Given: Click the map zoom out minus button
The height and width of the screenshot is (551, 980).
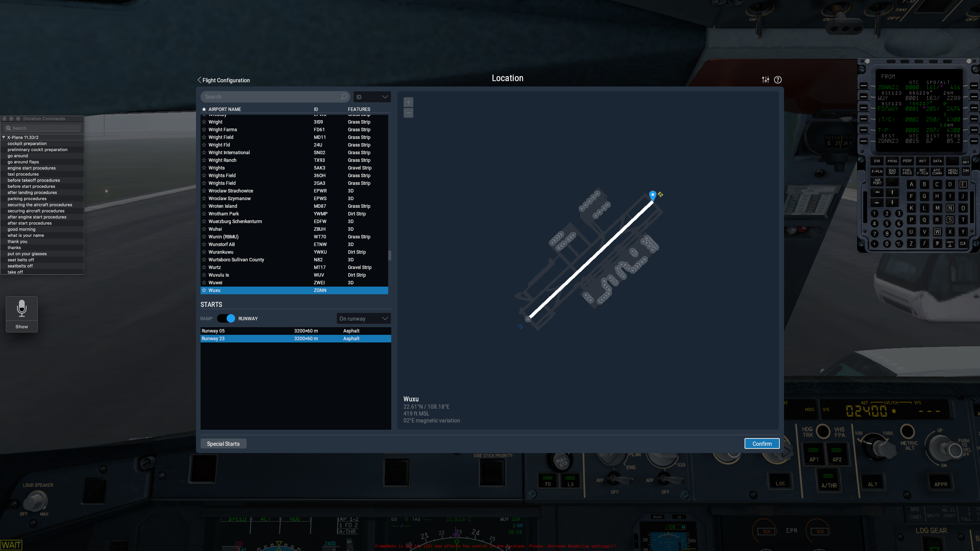Looking at the screenshot, I should (x=408, y=112).
